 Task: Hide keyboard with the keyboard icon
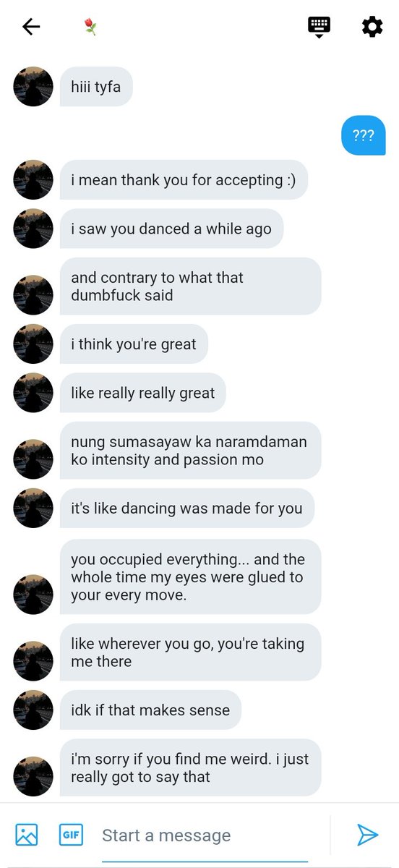[x=319, y=27]
